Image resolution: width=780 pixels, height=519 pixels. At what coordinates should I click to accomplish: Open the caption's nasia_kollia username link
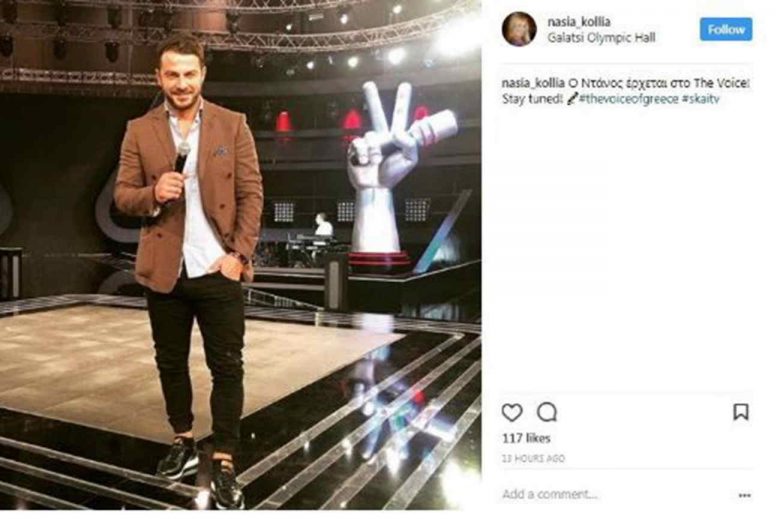[533, 83]
